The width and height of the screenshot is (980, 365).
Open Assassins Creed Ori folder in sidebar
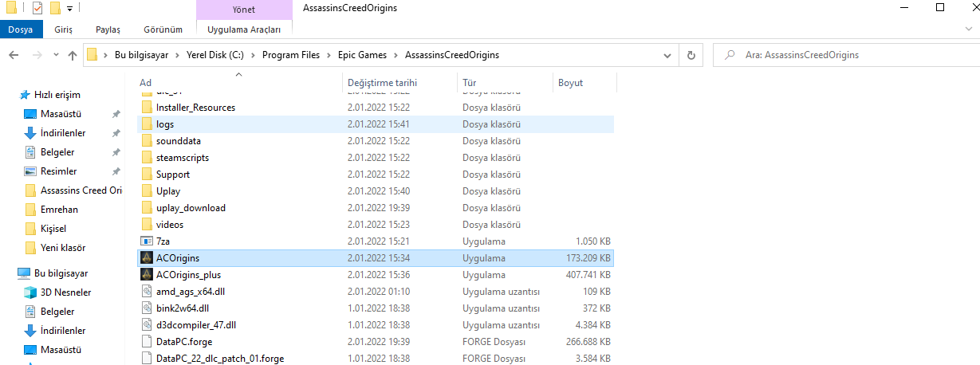[81, 190]
